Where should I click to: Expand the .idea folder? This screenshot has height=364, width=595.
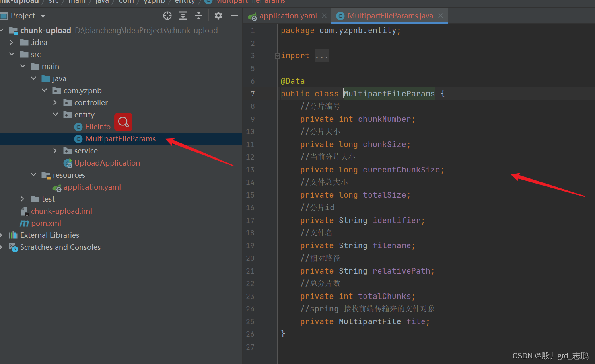coord(11,42)
